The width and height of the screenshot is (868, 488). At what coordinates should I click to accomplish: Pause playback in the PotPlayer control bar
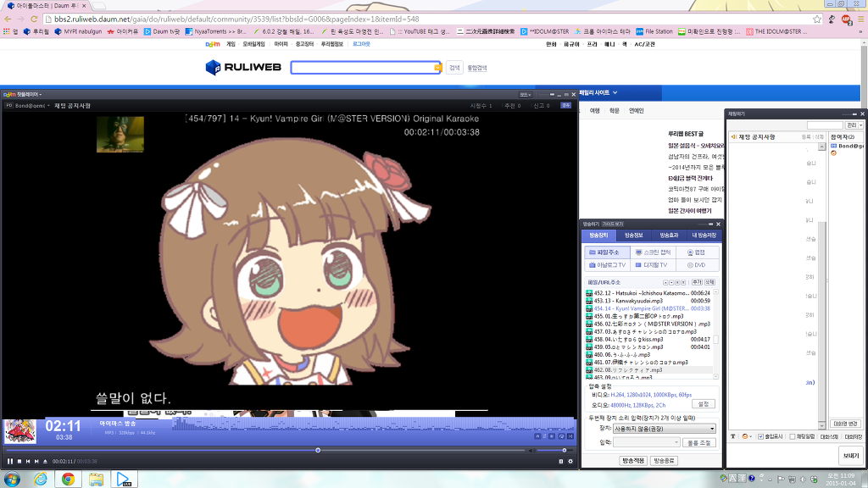click(10, 461)
